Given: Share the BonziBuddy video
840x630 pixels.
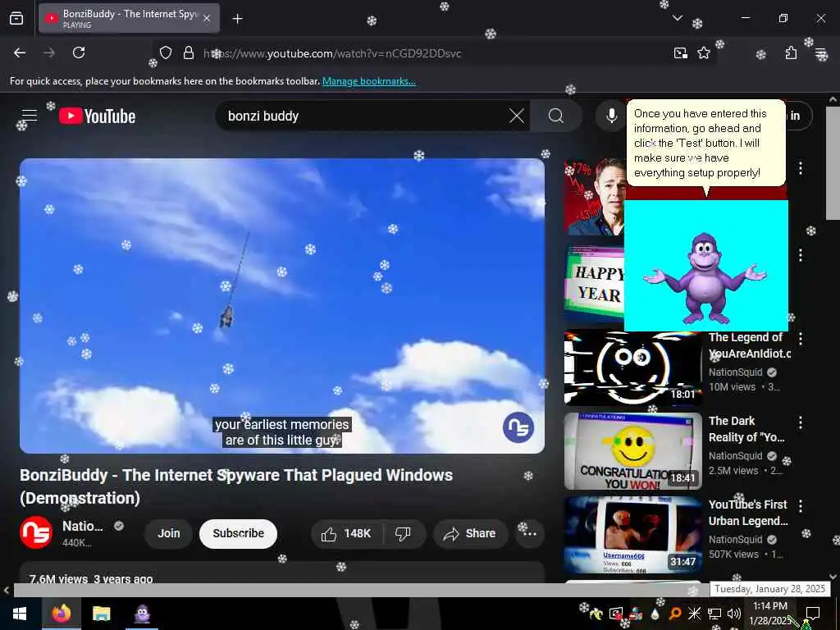Looking at the screenshot, I should (470, 533).
